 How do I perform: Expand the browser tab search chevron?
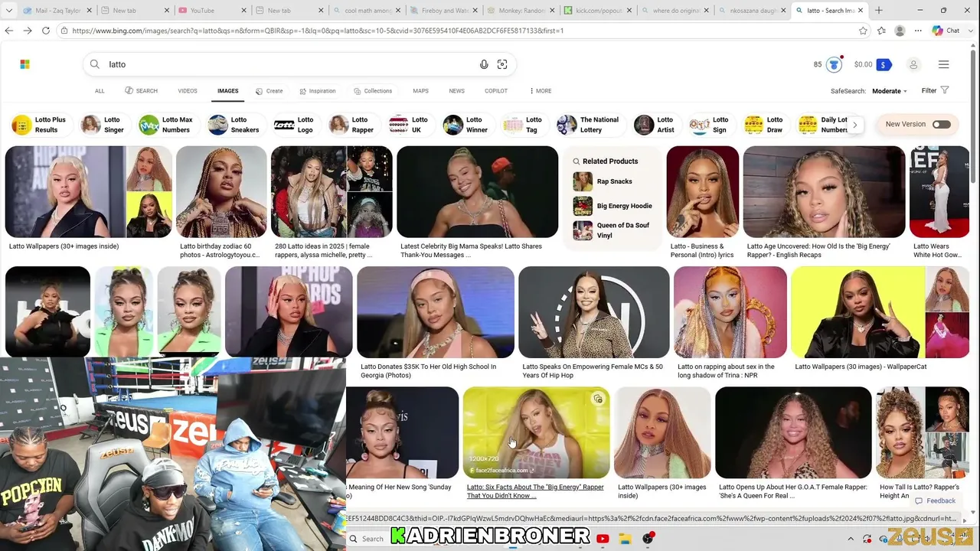coord(8,11)
